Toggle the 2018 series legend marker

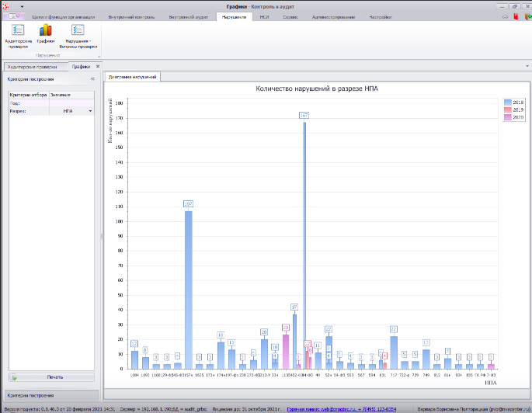508,102
